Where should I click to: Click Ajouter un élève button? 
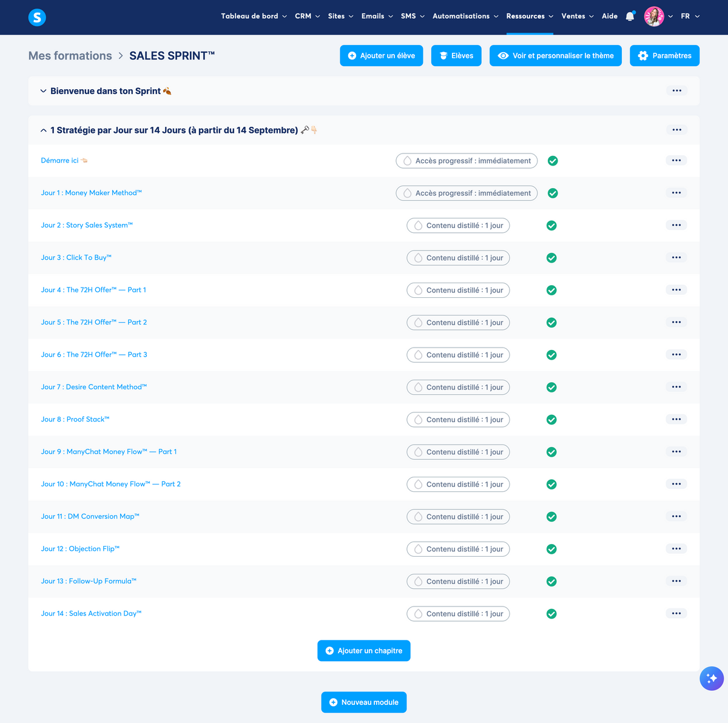tap(382, 56)
